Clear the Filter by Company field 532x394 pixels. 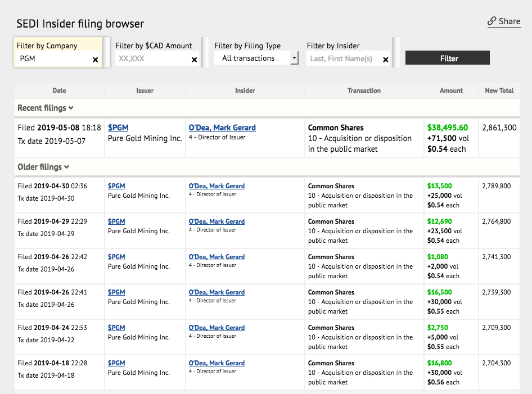click(x=95, y=60)
